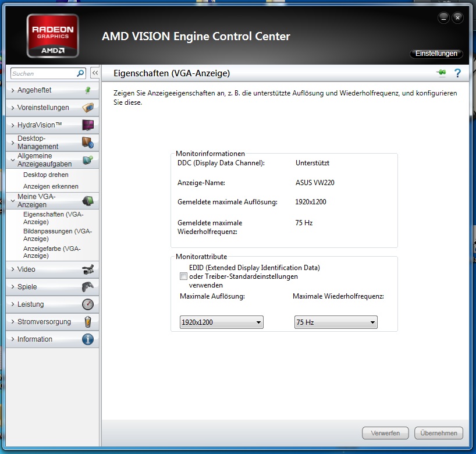Open Anzeigen erkennen
Image resolution: width=476 pixels, height=454 pixels.
pos(51,186)
